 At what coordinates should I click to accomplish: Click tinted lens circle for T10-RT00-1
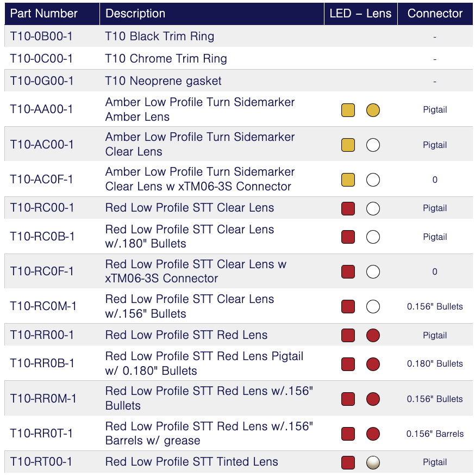pos(373,462)
